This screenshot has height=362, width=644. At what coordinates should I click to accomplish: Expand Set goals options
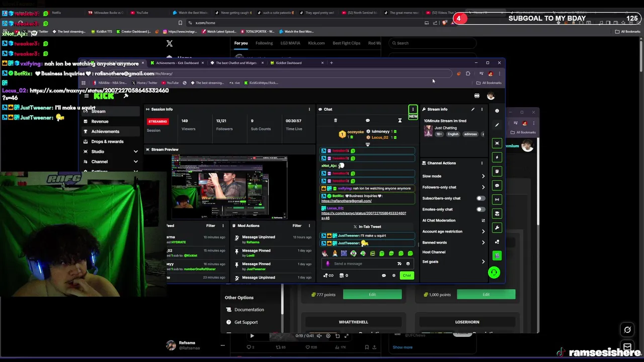(484, 261)
